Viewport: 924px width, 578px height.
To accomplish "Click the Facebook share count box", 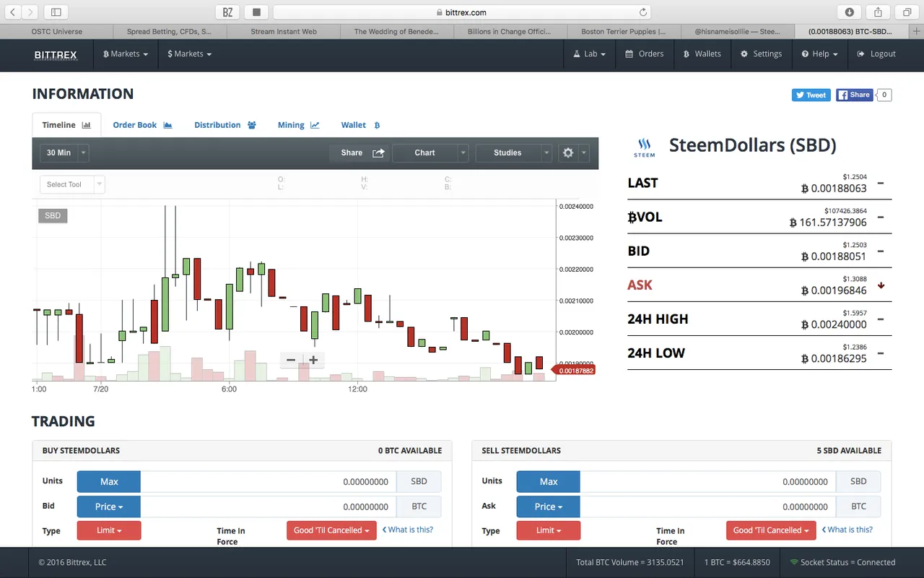I will tap(884, 95).
